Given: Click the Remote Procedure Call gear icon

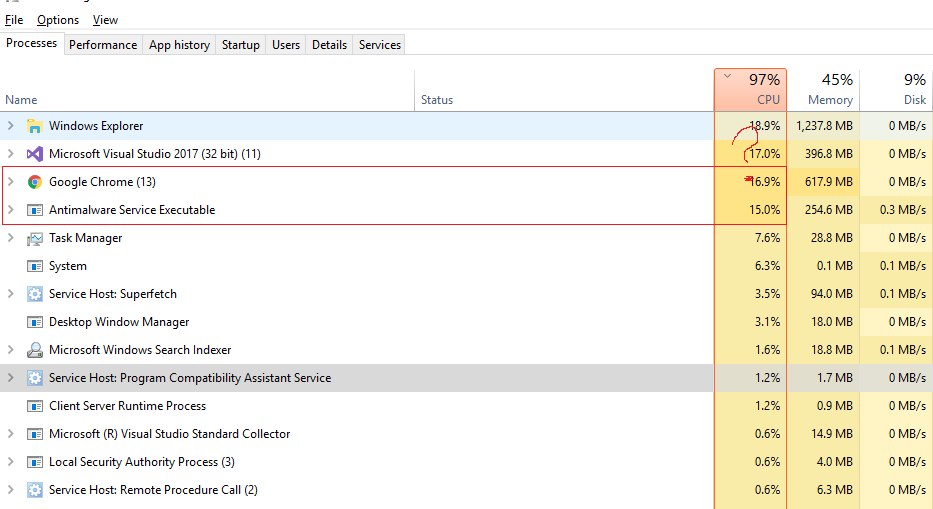Looking at the screenshot, I should (35, 490).
